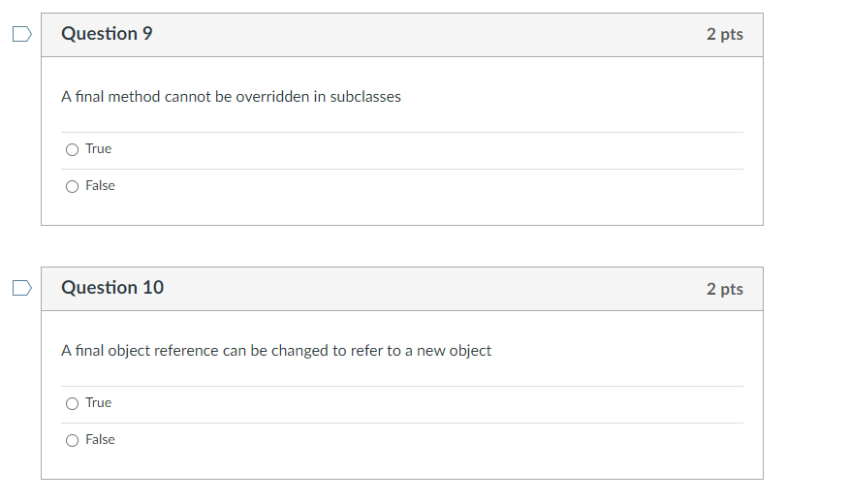
Task: Click the word "reference" in Question 10
Action: coord(185,351)
